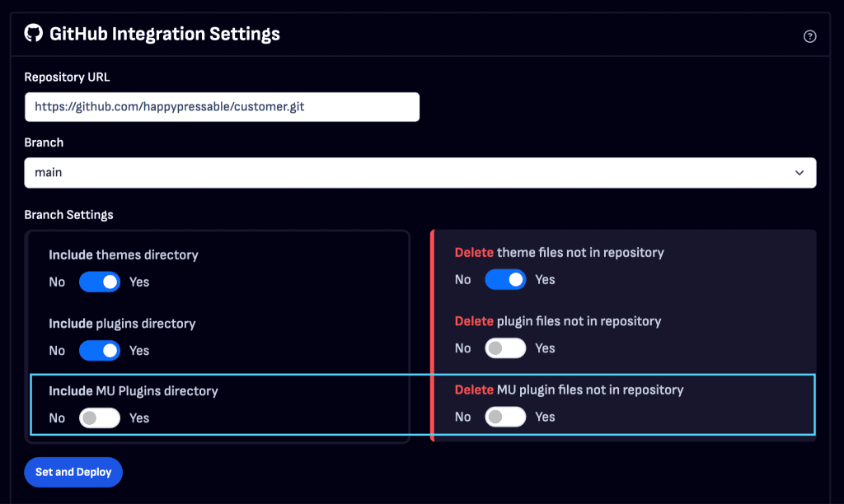Disable the Include themes directory toggle

point(99,282)
